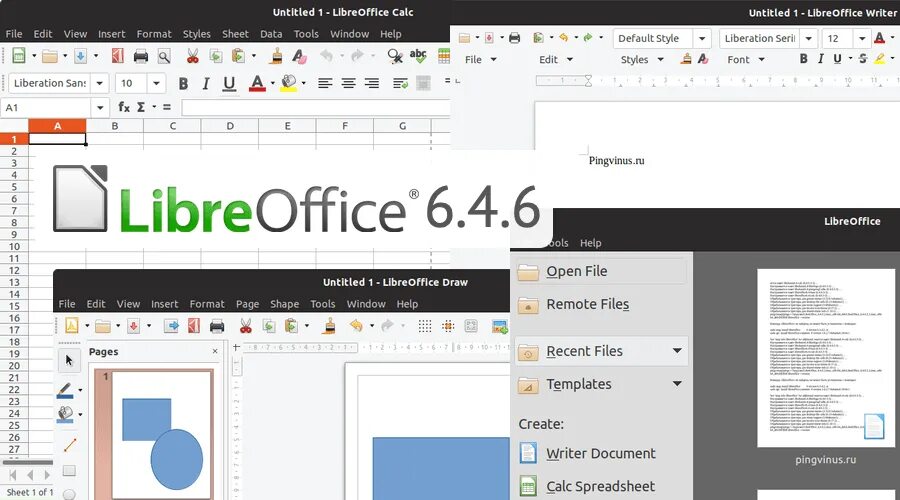Select page 1 thumbnail in Draw Pages panel
The image size is (900, 500).
[x=161, y=433]
